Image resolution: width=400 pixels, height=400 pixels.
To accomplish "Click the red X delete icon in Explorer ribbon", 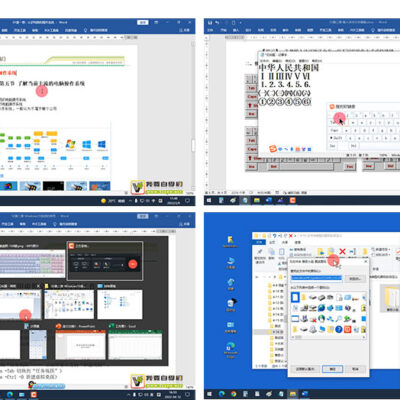I will [342, 251].
